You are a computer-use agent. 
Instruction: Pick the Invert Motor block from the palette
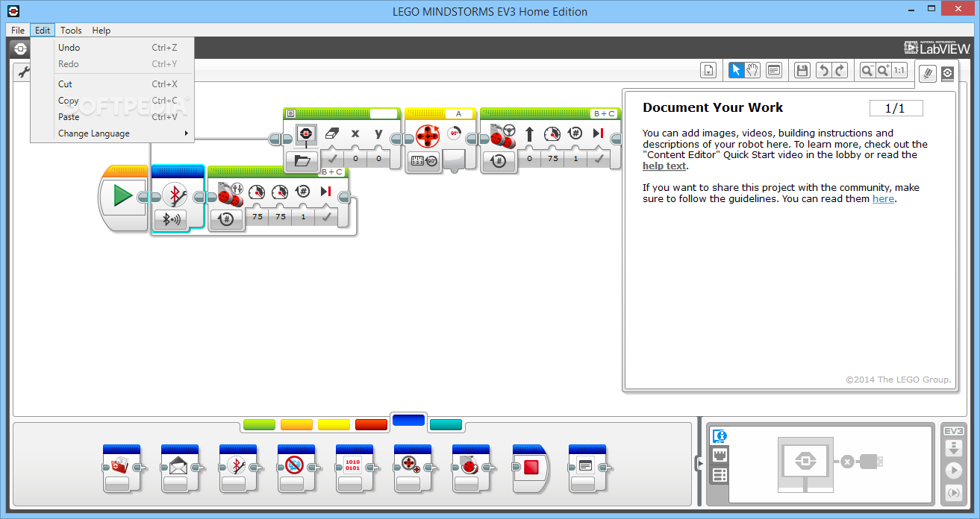(470, 468)
